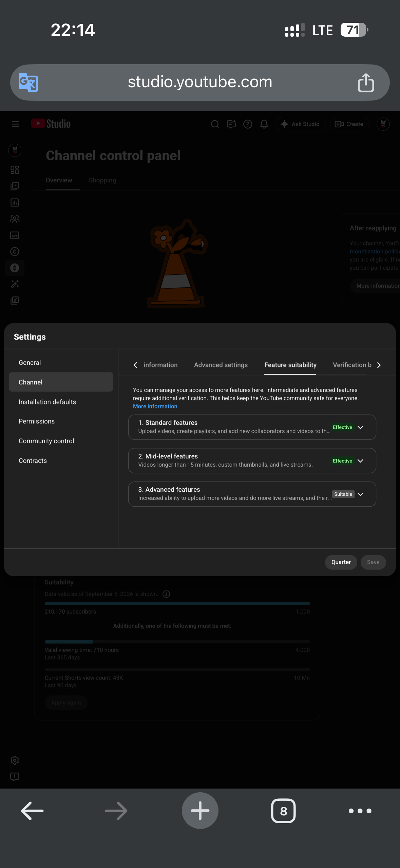Open the More information link in Settings
Image resolution: width=400 pixels, height=868 pixels.
click(x=155, y=406)
